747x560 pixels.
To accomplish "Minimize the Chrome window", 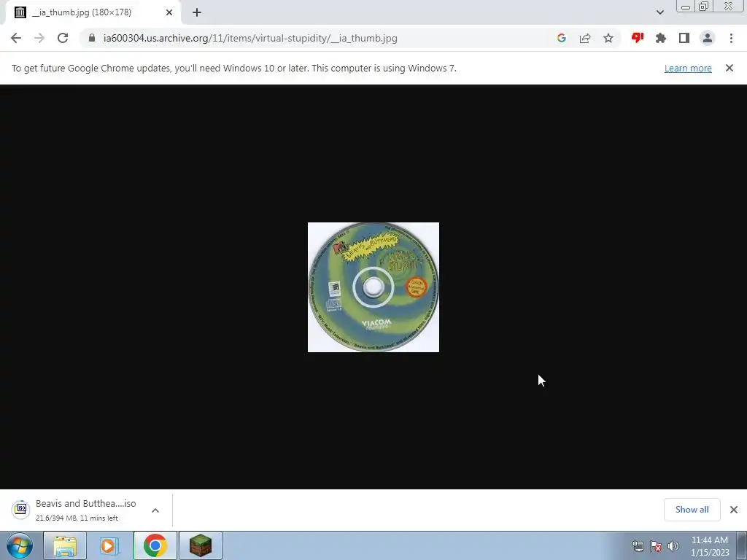I will click(x=686, y=7).
